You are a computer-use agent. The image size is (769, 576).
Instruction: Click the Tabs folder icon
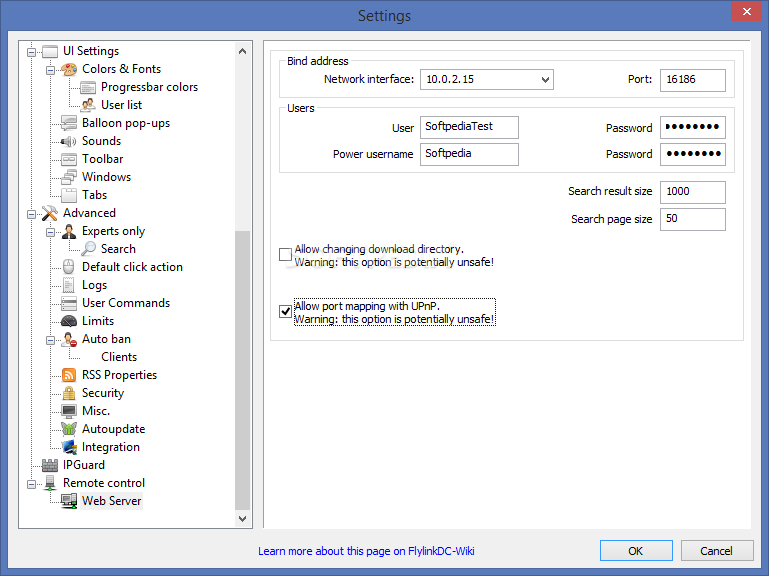point(69,195)
